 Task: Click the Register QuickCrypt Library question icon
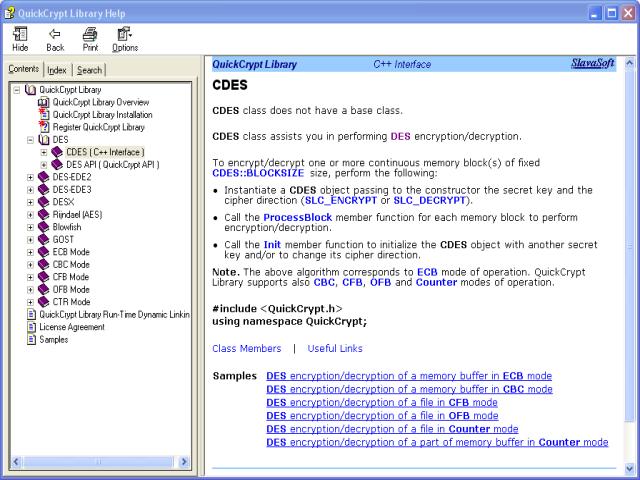44,127
